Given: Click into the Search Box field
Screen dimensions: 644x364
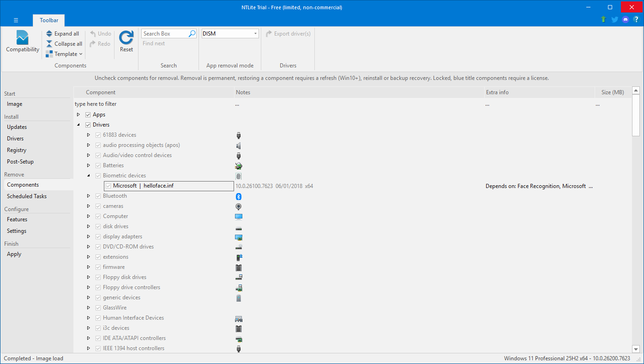Looking at the screenshot, I should (165, 34).
